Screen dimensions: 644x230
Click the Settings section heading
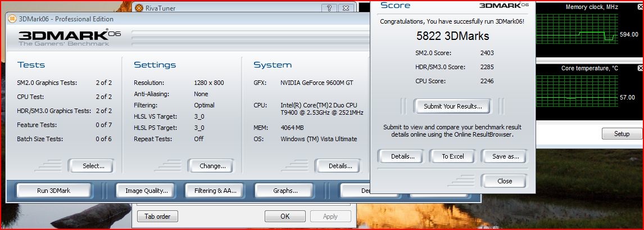pyautogui.click(x=155, y=65)
